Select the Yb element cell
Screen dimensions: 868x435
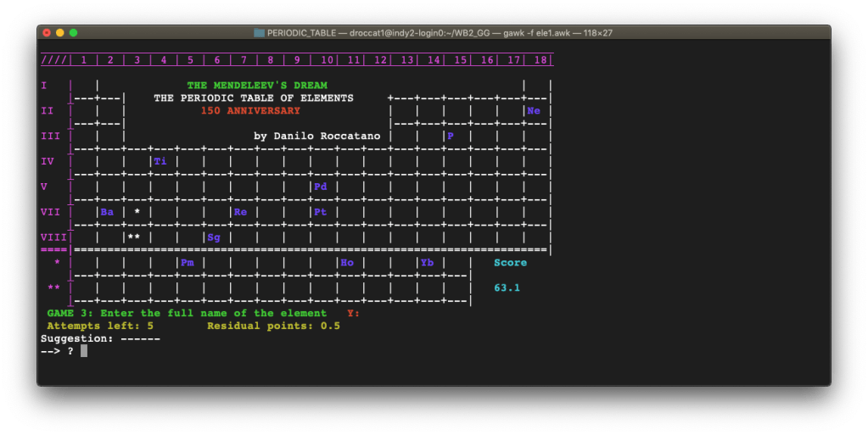pyautogui.click(x=427, y=263)
